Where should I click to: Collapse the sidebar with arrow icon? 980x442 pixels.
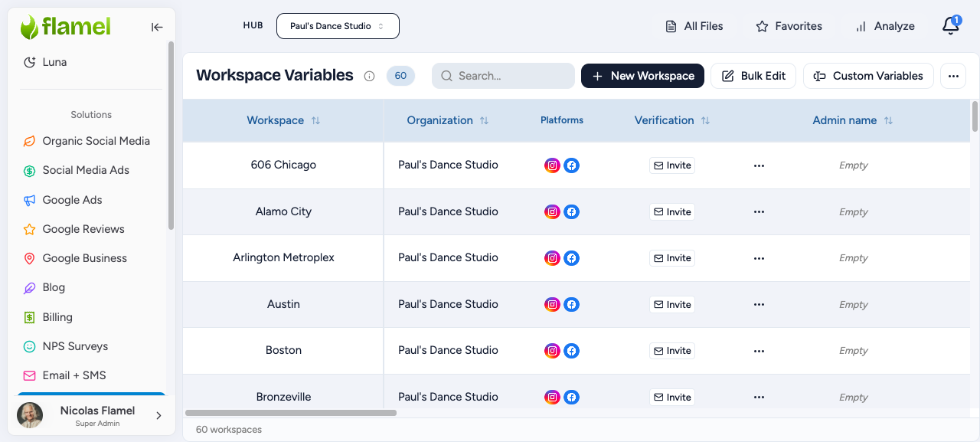pos(157,28)
